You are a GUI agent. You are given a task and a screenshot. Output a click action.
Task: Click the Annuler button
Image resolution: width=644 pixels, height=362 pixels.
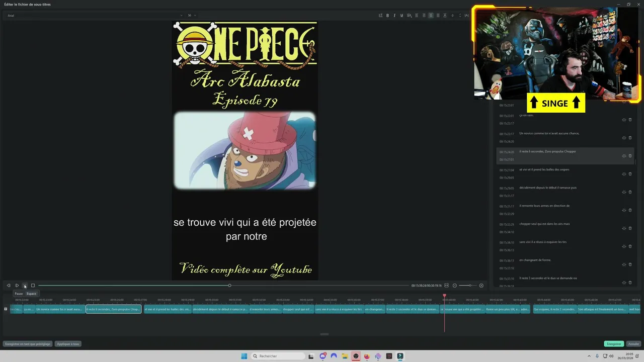click(x=633, y=344)
